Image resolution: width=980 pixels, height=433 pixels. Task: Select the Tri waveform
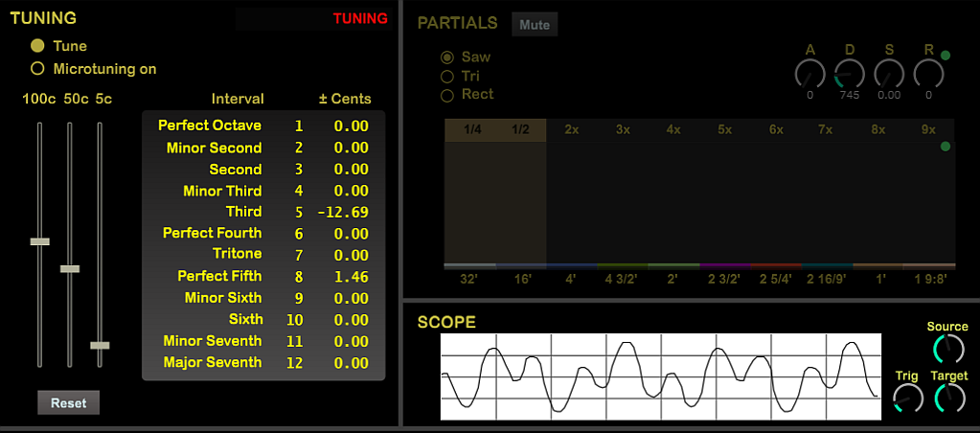pos(446,77)
